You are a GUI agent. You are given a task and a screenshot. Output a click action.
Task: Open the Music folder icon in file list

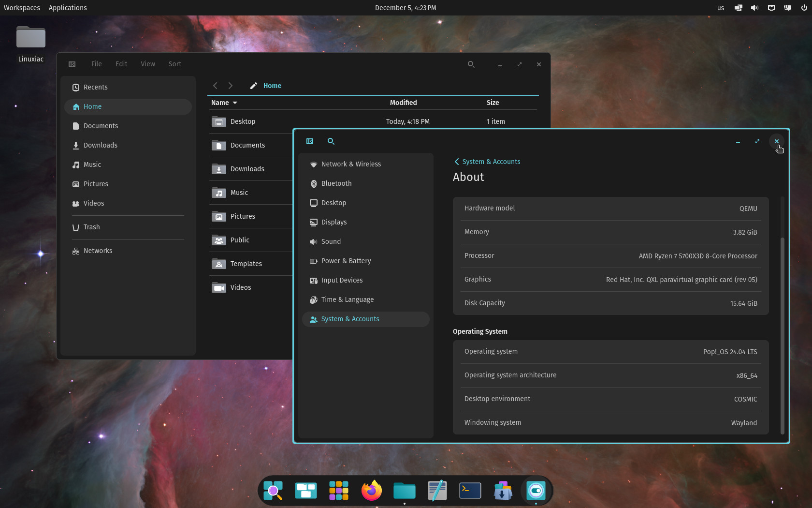[x=219, y=193]
